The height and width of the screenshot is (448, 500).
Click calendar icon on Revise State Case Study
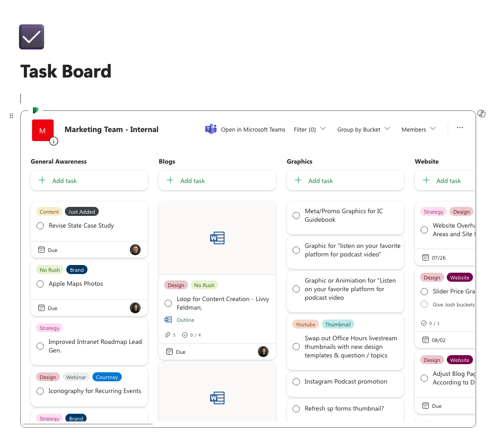pos(41,250)
